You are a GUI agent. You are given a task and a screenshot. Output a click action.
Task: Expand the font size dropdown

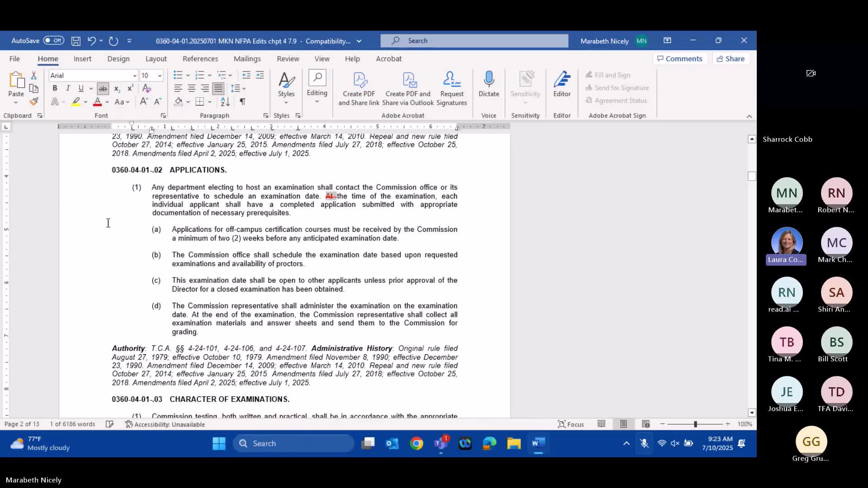coord(160,75)
